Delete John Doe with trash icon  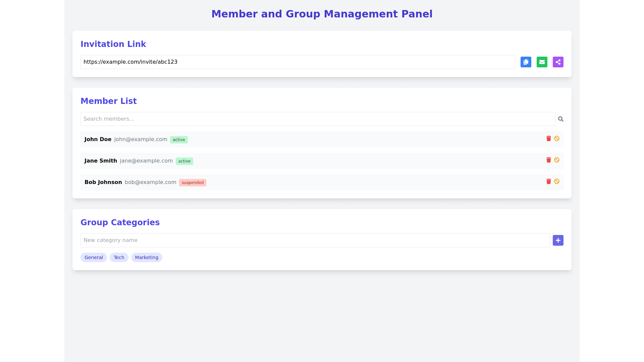(x=548, y=138)
